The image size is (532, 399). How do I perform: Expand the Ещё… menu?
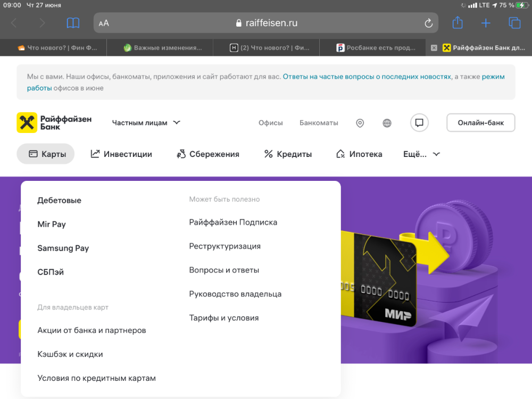click(421, 154)
